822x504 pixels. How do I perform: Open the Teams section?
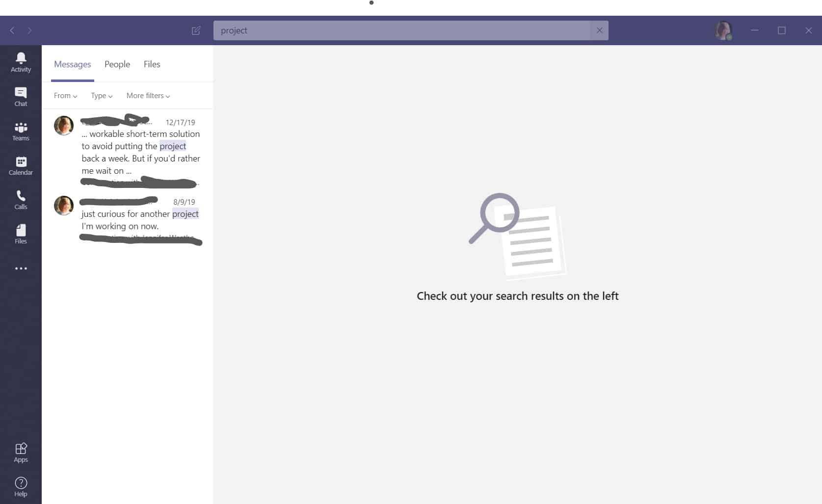[21, 131]
